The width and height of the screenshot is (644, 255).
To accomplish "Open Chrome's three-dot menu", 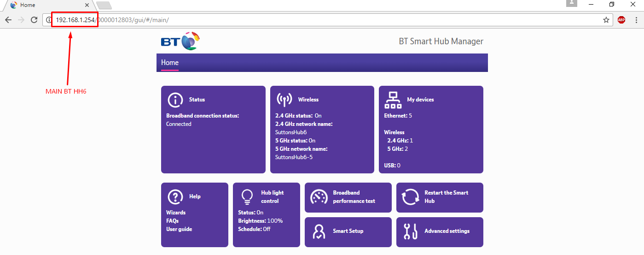I will click(x=636, y=20).
